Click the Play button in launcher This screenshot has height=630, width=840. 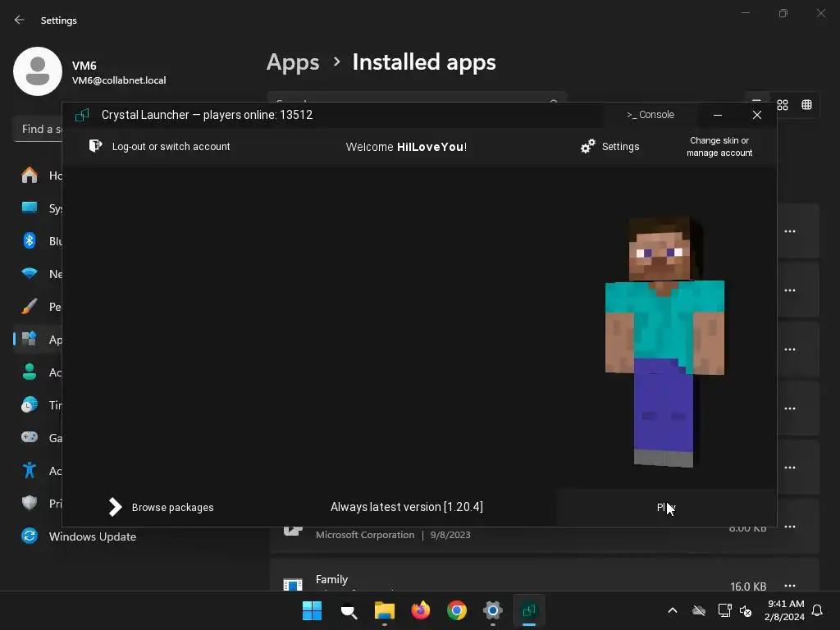point(666,507)
